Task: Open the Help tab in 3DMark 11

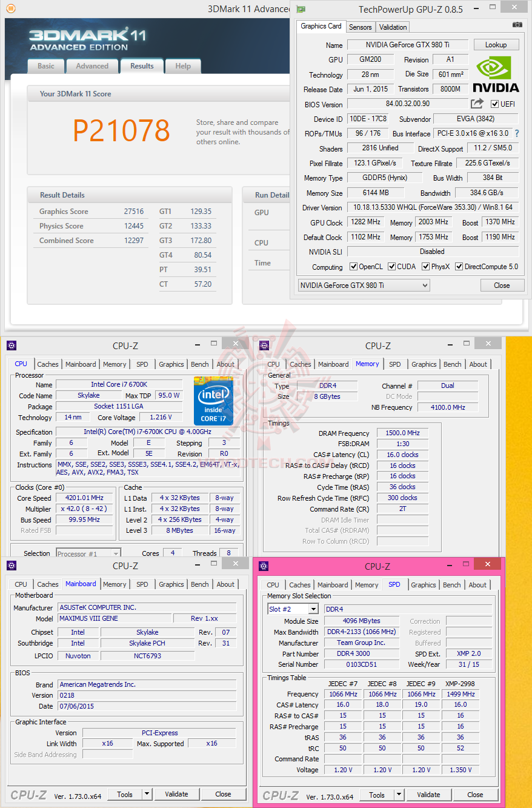Action: pyautogui.click(x=183, y=66)
